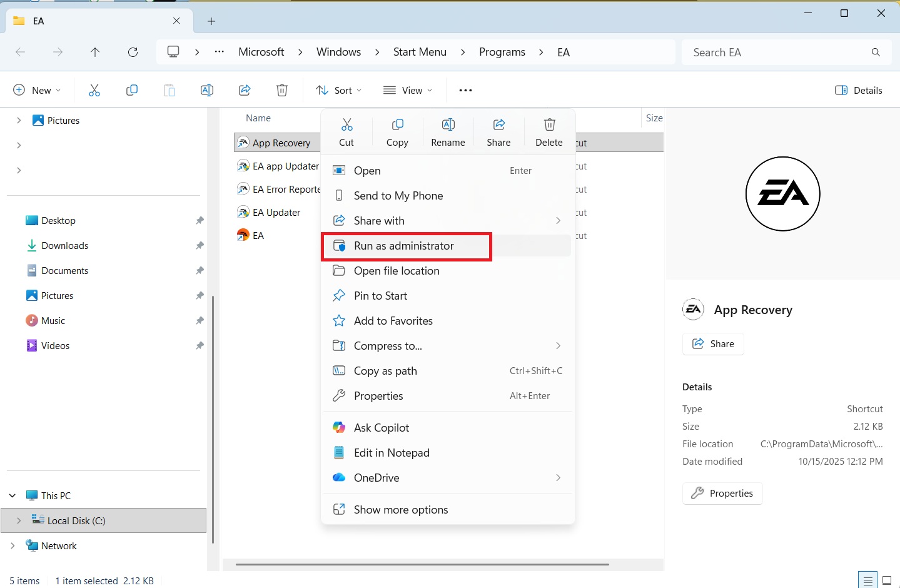
Task: Click Microsoft in breadcrumb path
Action: (x=261, y=52)
